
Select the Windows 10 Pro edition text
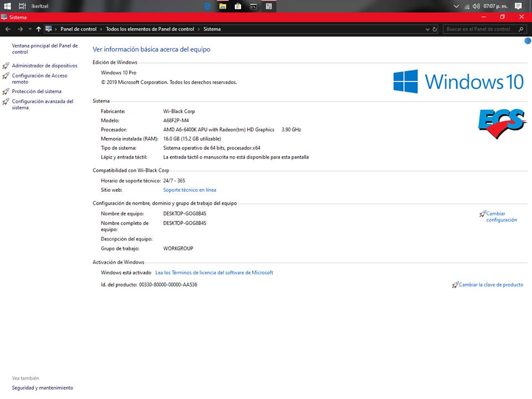tap(119, 73)
